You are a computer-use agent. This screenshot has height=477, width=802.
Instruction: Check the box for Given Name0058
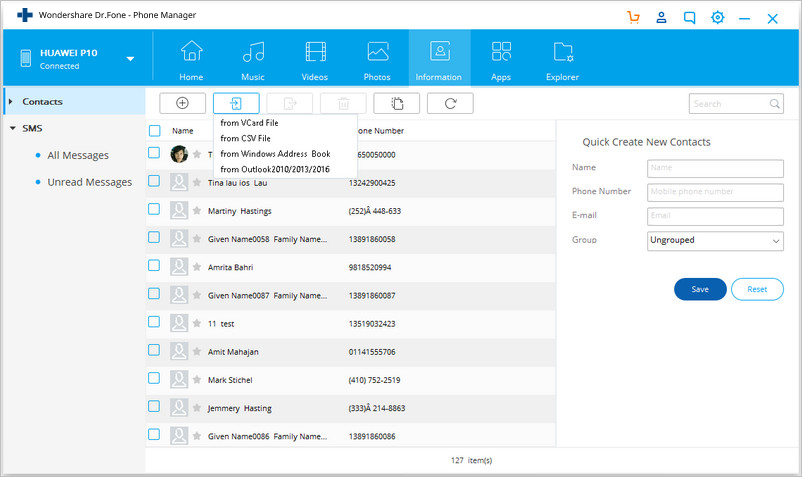[x=154, y=237]
